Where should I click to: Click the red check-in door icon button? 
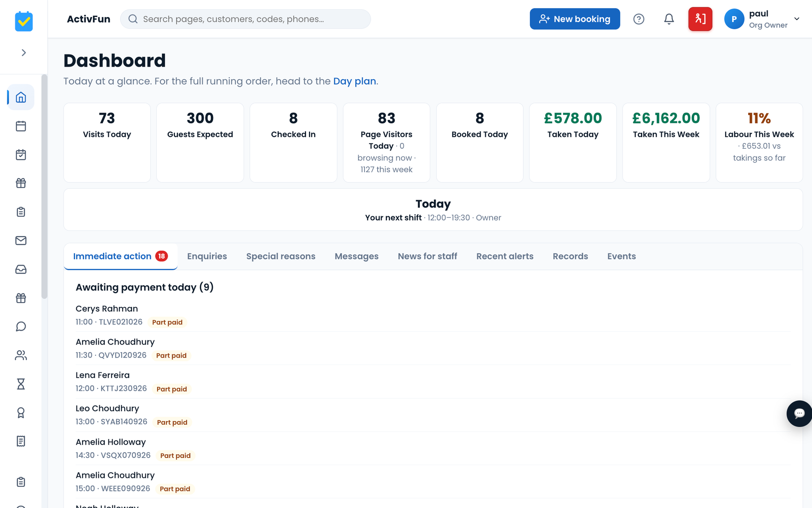(x=700, y=19)
